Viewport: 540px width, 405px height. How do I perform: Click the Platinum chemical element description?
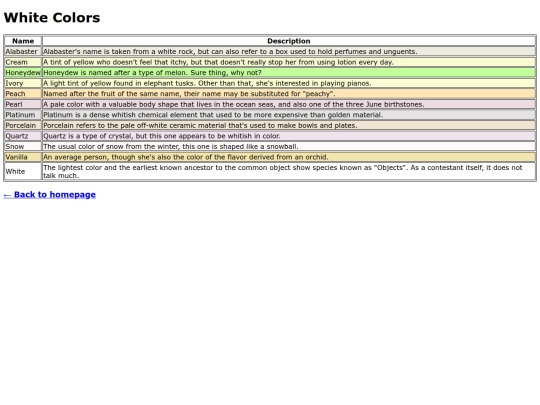click(289, 115)
